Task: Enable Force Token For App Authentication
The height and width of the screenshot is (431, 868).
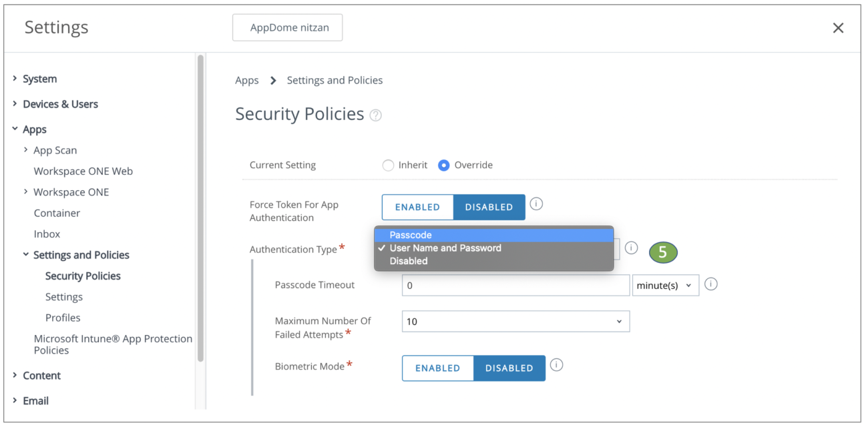Action: 417,207
